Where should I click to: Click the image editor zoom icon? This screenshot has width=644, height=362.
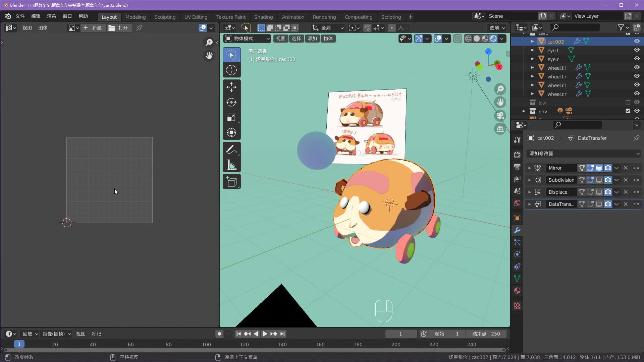209,42
